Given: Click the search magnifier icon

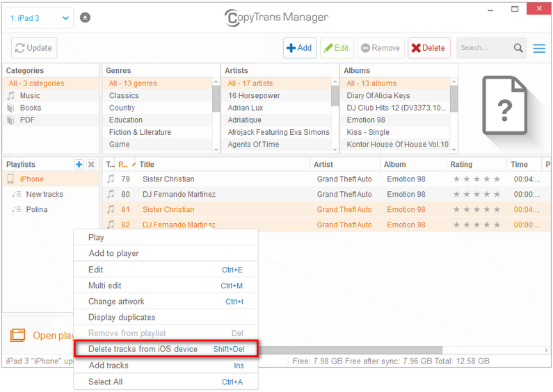Looking at the screenshot, I should (x=519, y=48).
